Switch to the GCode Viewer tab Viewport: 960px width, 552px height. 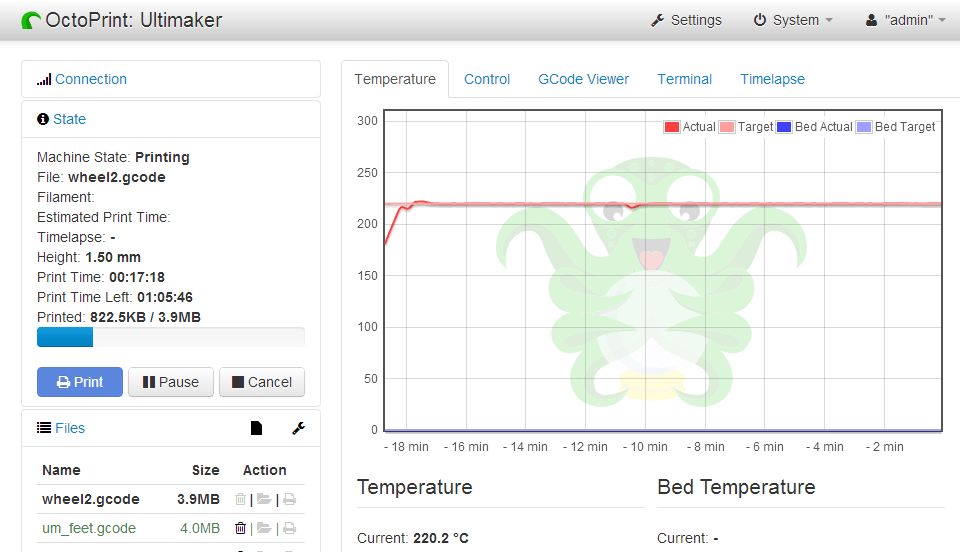coord(583,79)
